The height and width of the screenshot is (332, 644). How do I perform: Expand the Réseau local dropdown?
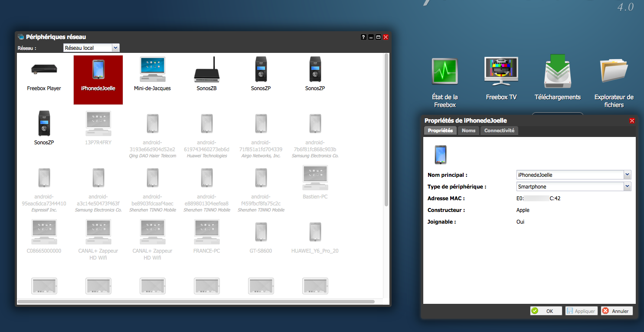click(x=115, y=48)
